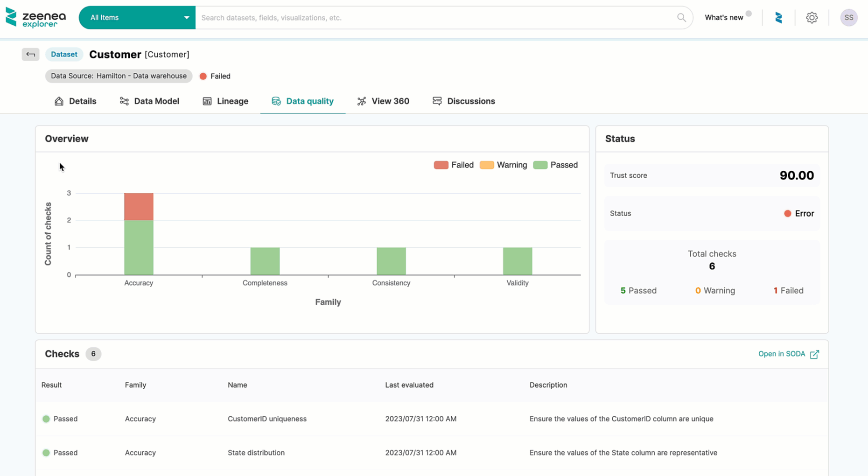Select the Details tab house icon
Viewport: 868px width, 476px height.
pos(59,101)
